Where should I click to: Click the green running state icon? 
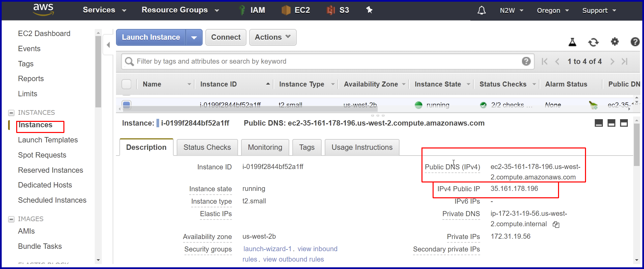point(418,105)
